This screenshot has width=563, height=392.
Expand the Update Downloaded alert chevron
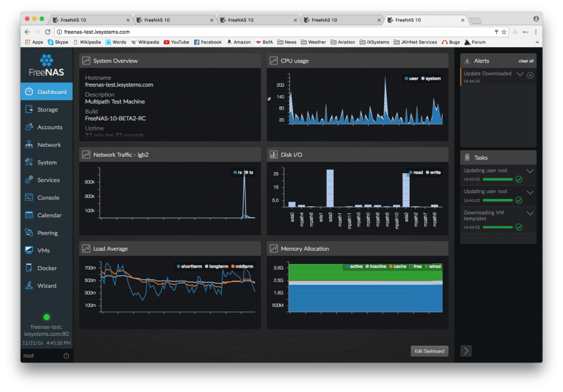point(520,74)
